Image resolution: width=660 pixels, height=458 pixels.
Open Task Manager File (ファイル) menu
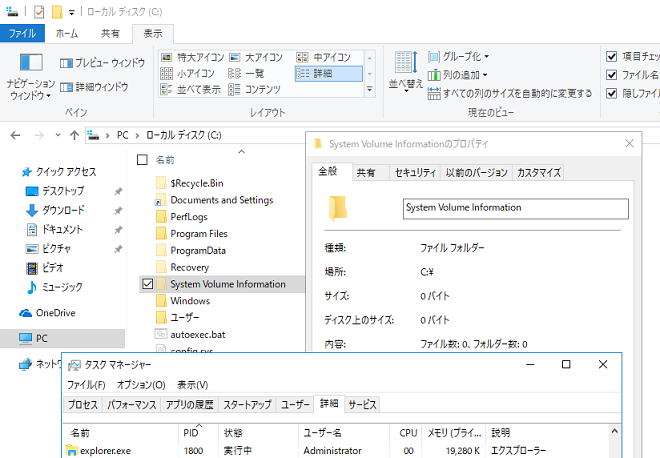coord(86,385)
